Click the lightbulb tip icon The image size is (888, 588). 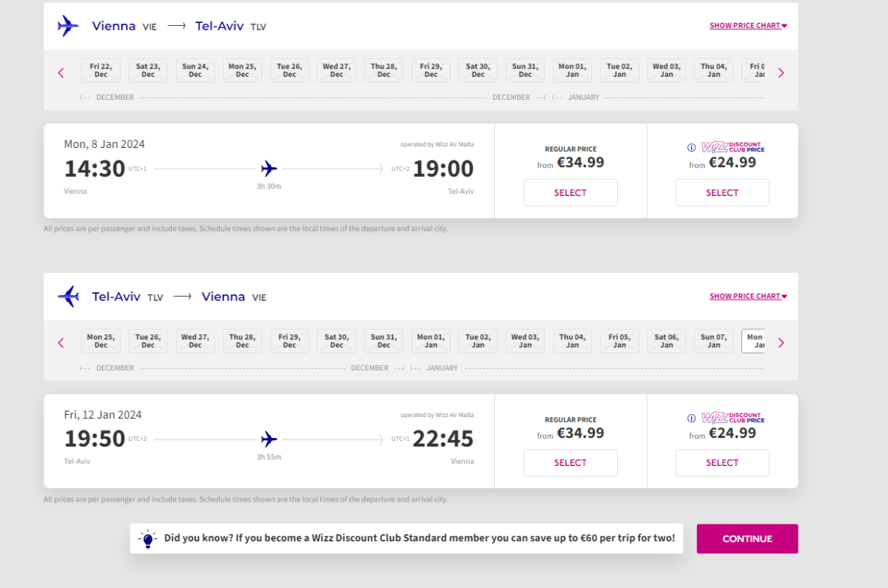148,539
